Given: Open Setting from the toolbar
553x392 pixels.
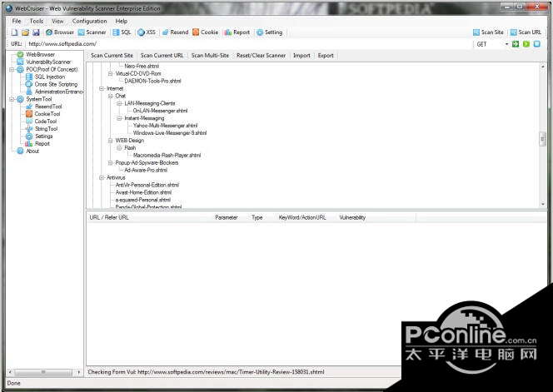Looking at the screenshot, I should (270, 32).
